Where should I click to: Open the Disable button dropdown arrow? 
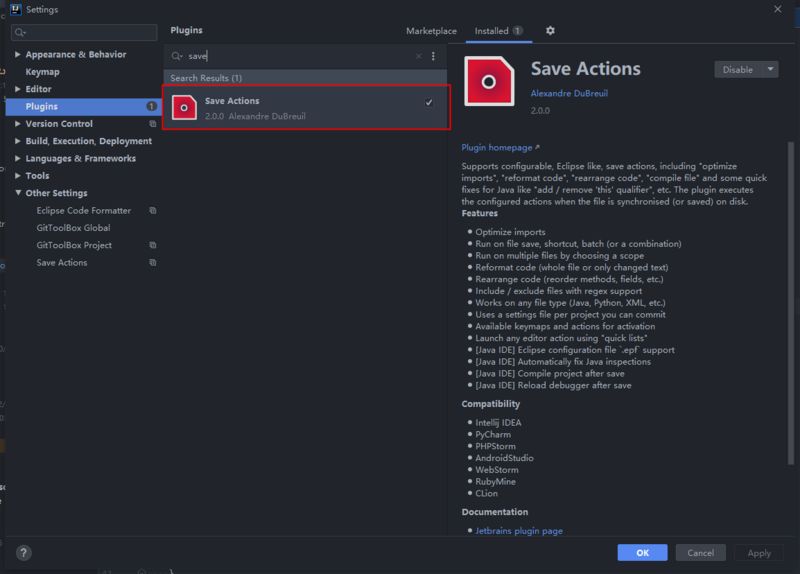tap(770, 69)
